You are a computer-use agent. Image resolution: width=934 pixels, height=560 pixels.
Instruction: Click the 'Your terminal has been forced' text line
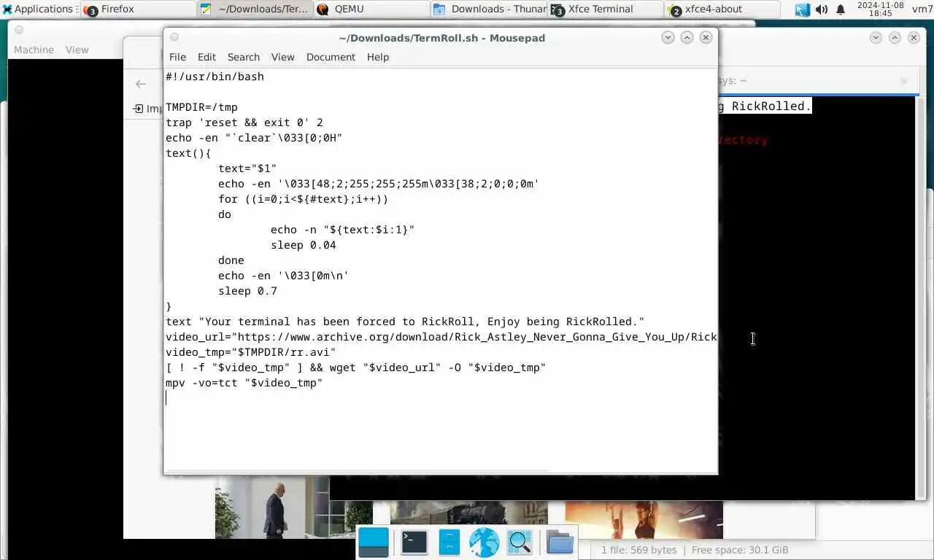[x=405, y=322]
